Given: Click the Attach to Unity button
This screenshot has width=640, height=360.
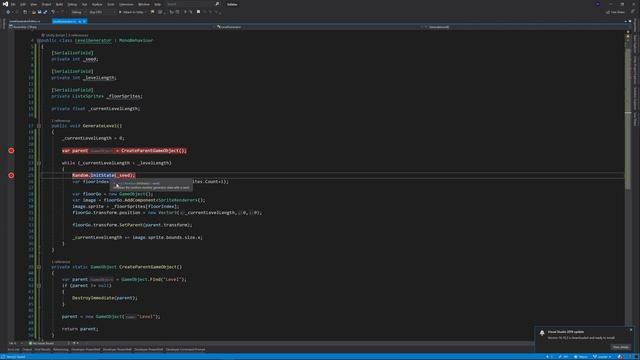Looking at the screenshot, I should pyautogui.click(x=132, y=12).
